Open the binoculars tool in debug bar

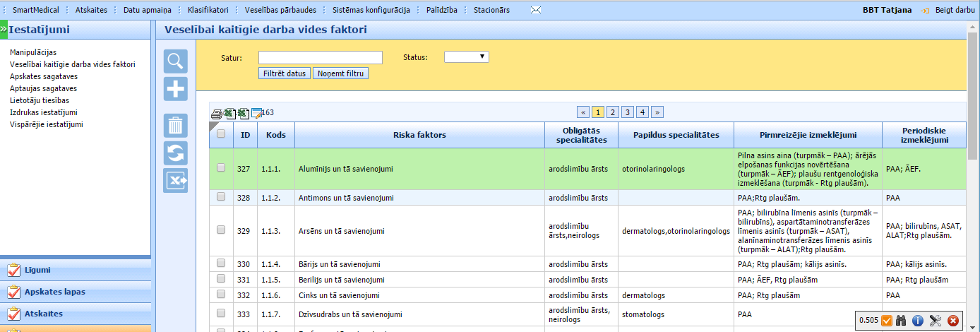[x=901, y=320]
